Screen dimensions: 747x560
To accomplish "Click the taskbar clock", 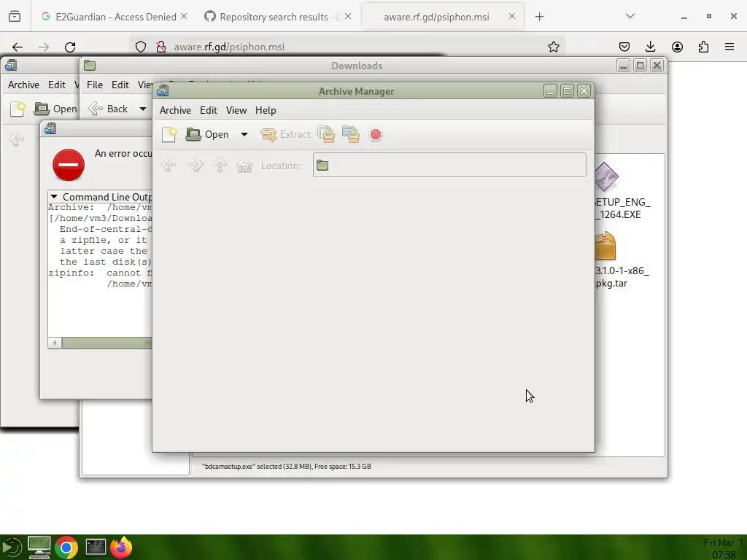I will (723, 548).
